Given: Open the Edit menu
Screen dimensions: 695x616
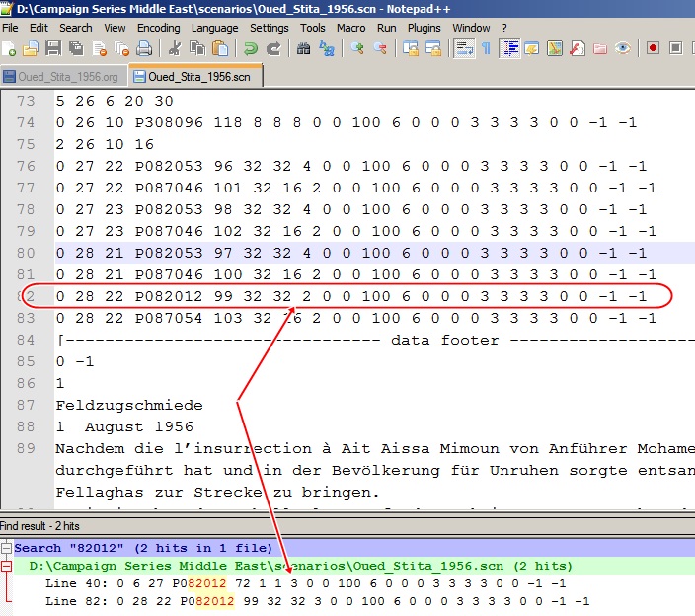Looking at the screenshot, I should pos(39,28).
